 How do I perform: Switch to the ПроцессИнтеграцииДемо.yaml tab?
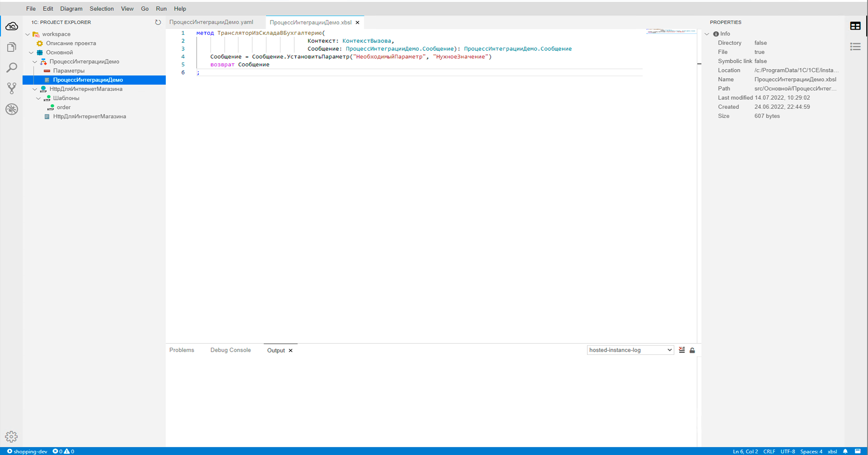[211, 22]
